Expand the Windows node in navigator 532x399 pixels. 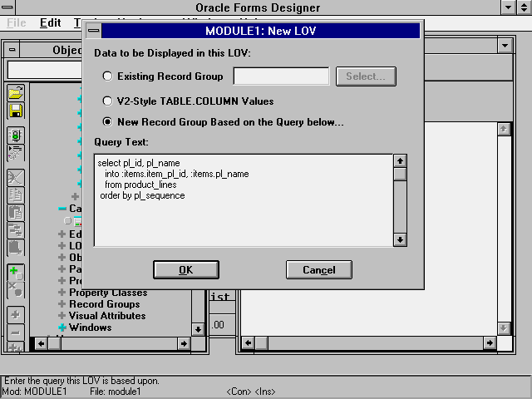coord(62,328)
